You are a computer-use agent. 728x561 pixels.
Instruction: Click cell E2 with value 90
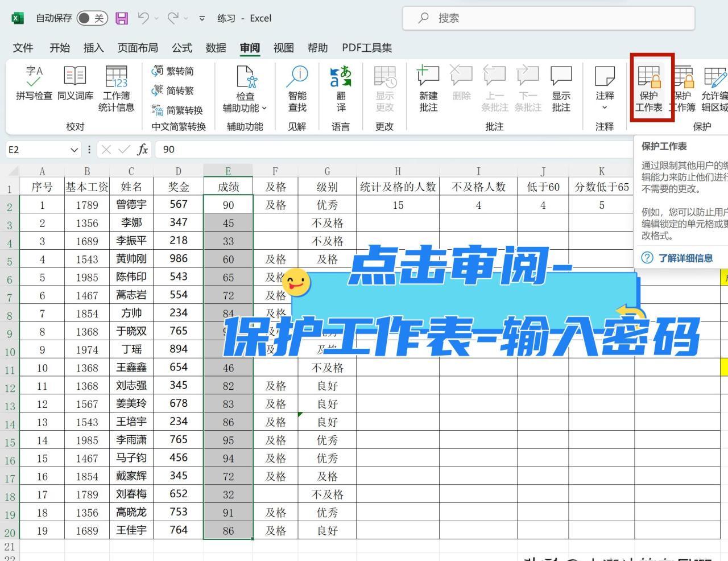[228, 205]
